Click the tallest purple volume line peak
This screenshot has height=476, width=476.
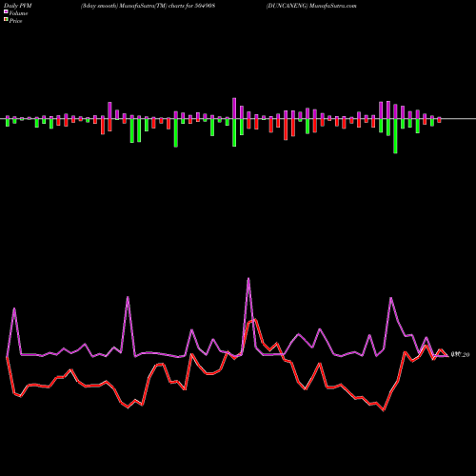[248, 279]
